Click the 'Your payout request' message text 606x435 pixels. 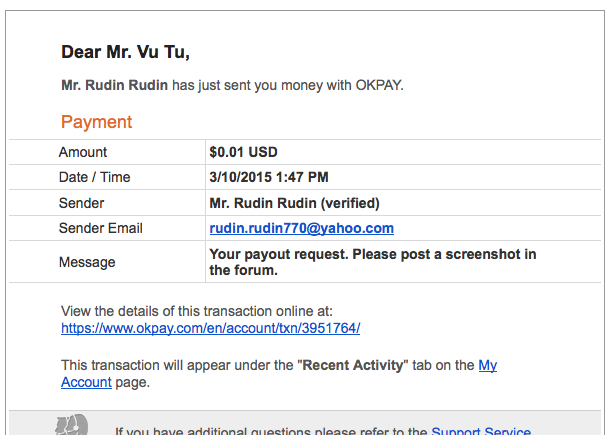click(373, 262)
